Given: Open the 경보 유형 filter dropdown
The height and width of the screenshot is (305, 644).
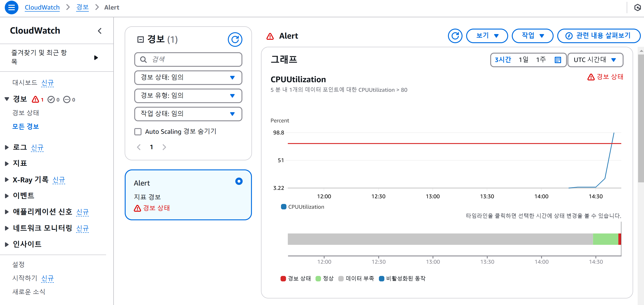Looking at the screenshot, I should pos(188,96).
